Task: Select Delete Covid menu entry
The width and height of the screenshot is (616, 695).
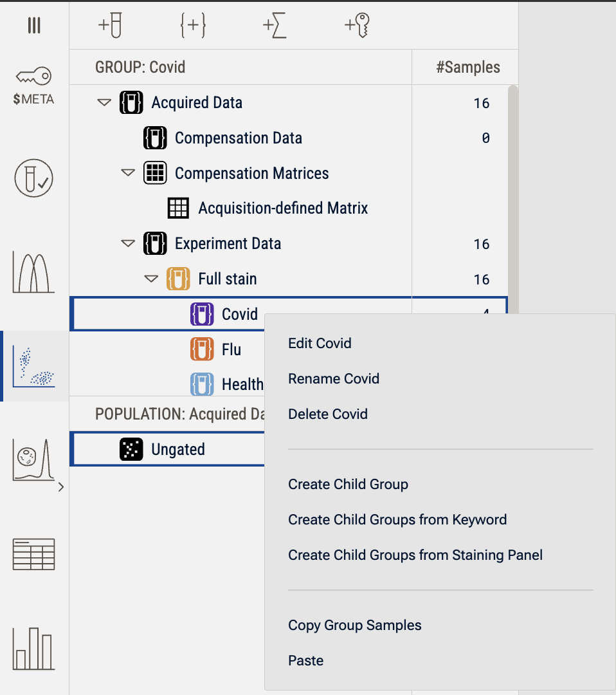Action: [327, 414]
